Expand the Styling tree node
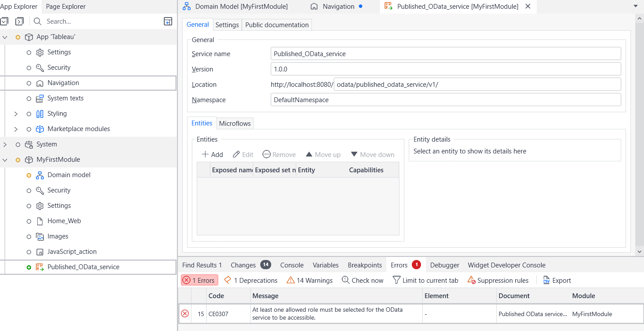 pos(16,114)
